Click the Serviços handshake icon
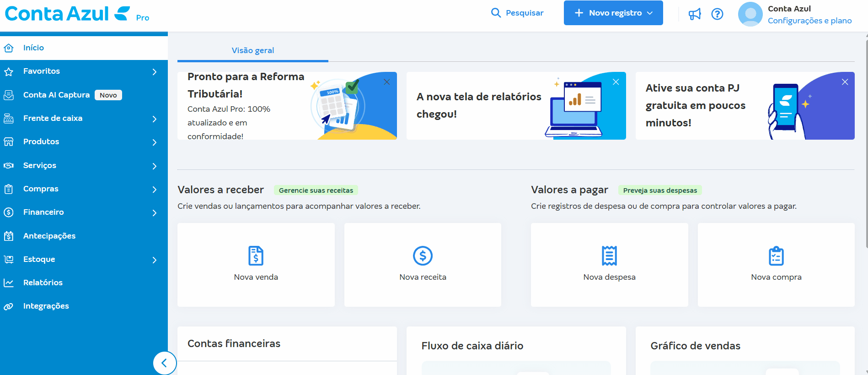This screenshot has height=375, width=868. 9,165
